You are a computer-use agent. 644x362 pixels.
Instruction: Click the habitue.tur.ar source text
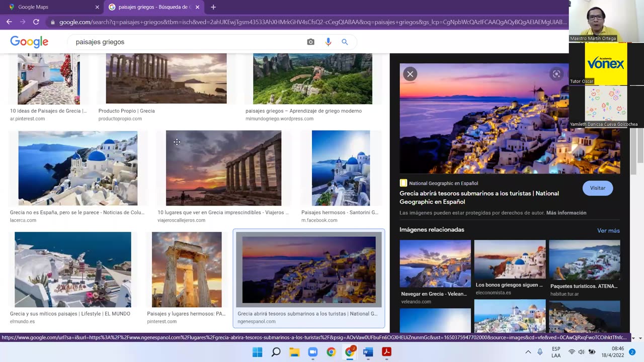pyautogui.click(x=565, y=294)
